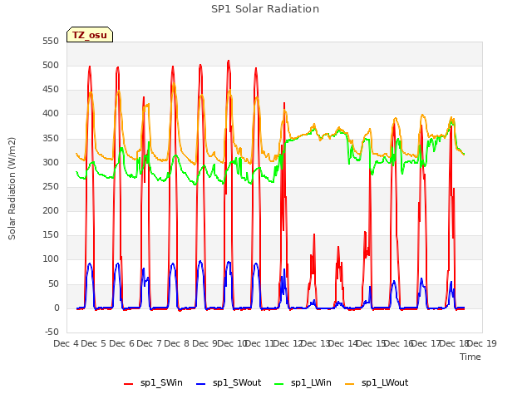This screenshot has width=532, height=399.
Task: Click the SP1 Solar Radiation chart title
Action: [x=265, y=9]
